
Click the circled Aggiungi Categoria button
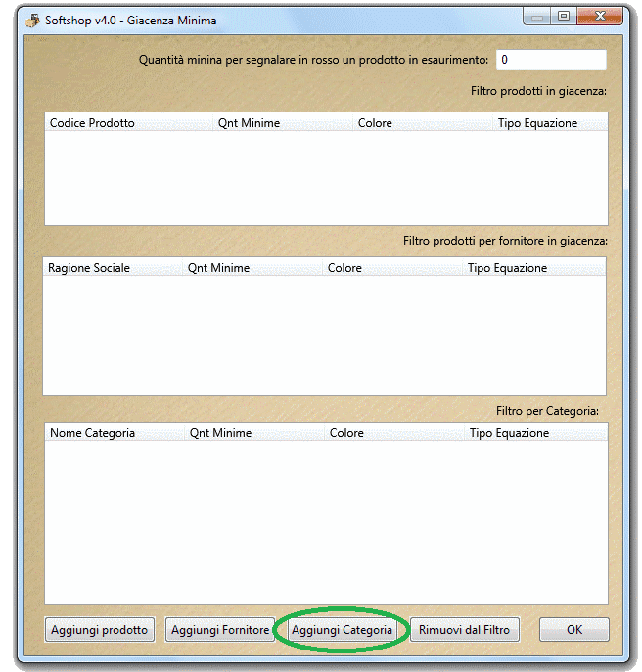(x=342, y=630)
